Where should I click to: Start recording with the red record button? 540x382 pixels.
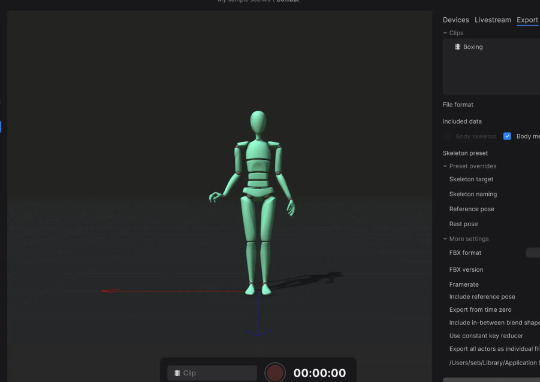(x=275, y=373)
